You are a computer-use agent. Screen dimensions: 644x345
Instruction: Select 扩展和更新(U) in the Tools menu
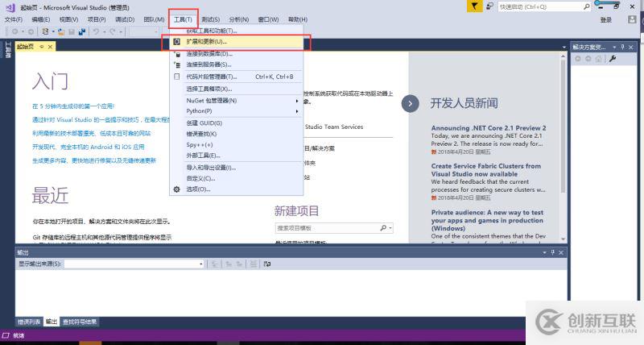pyautogui.click(x=237, y=42)
